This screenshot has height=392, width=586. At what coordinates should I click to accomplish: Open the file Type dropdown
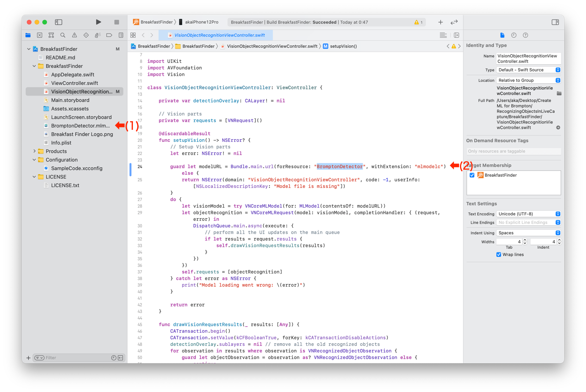529,70
